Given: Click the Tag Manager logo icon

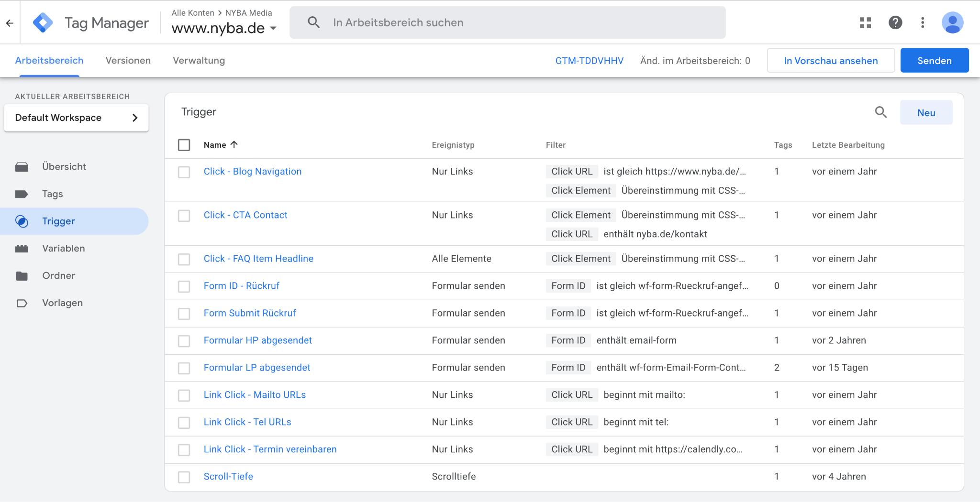Looking at the screenshot, I should coord(43,22).
